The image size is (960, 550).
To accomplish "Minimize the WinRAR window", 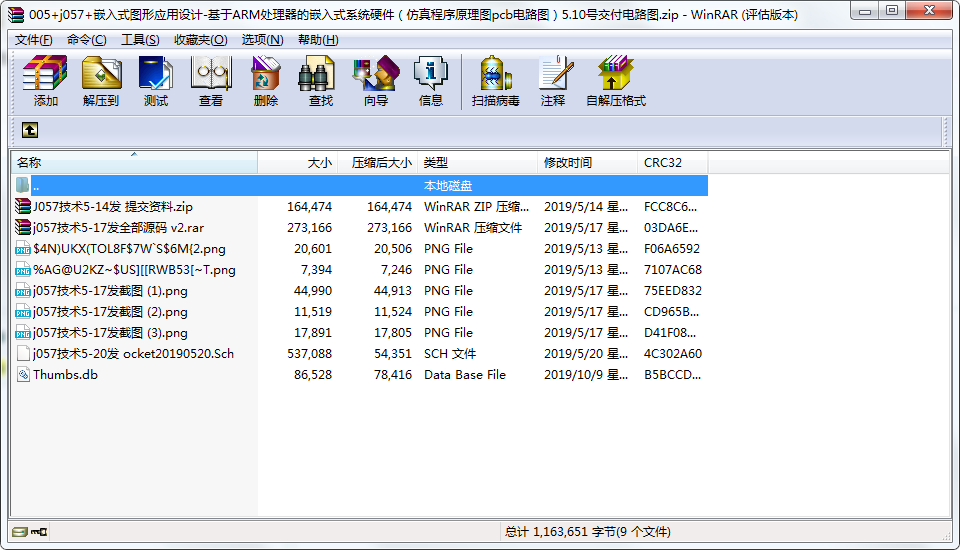I will 864,11.
